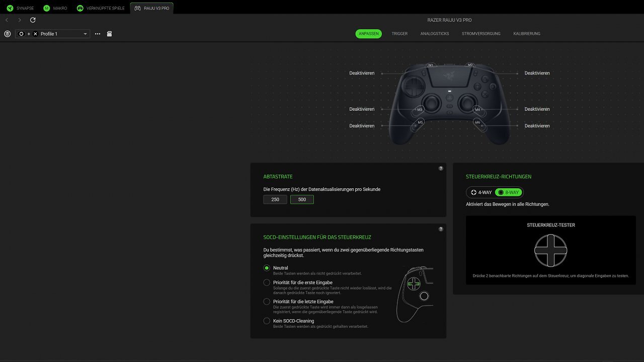Click the onboard memory chip icon
Image resolution: width=644 pixels, height=362 pixels.
109,34
